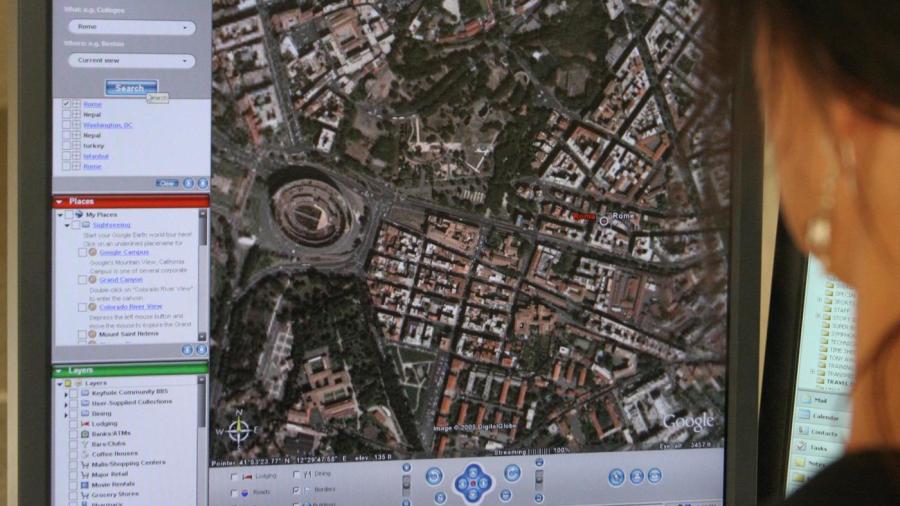Viewport: 900px width, 506px height.
Task: Click the plus button above zoom slider
Action: [406, 468]
